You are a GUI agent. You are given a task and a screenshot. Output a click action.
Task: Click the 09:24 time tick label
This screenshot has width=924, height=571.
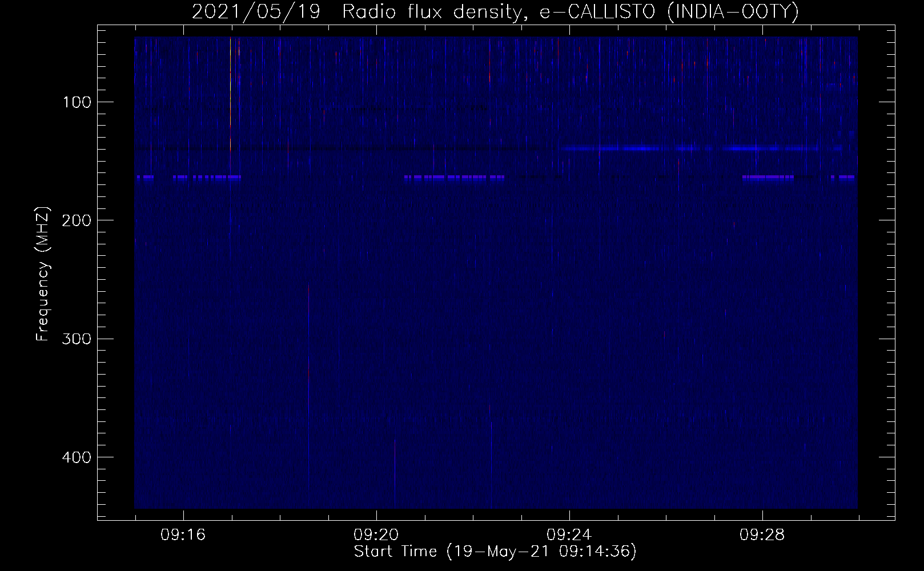point(569,535)
